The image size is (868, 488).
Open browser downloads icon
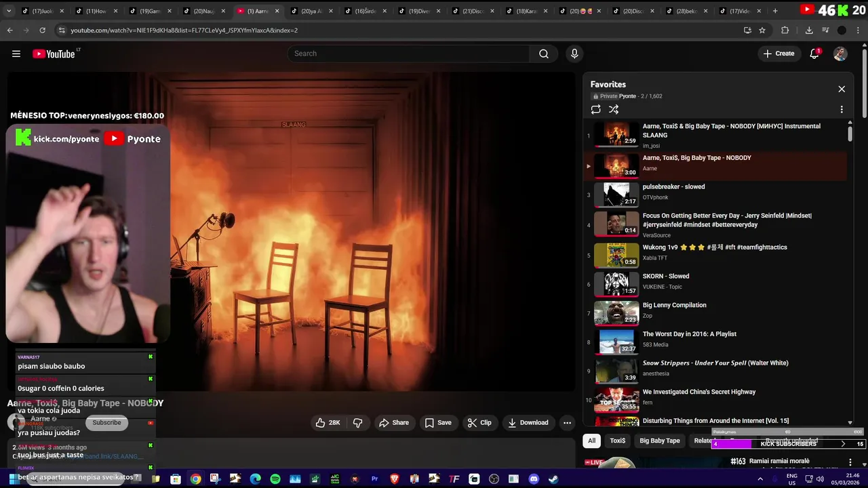809,30
